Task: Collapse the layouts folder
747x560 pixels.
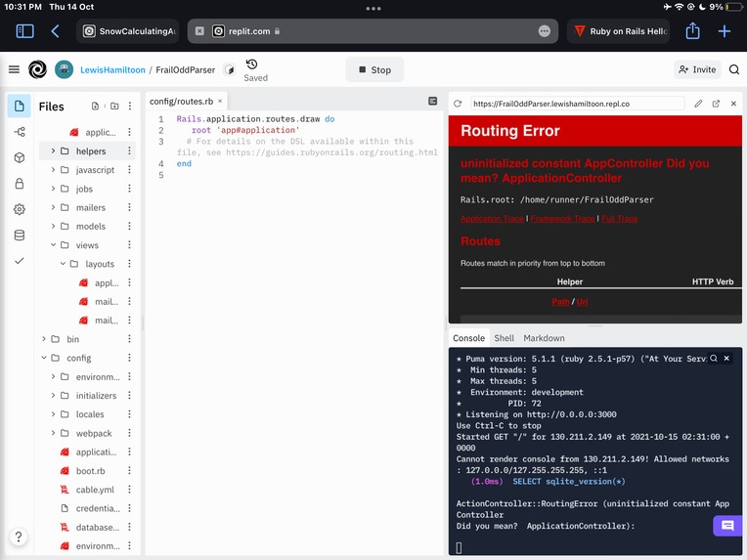Action: [x=63, y=263]
